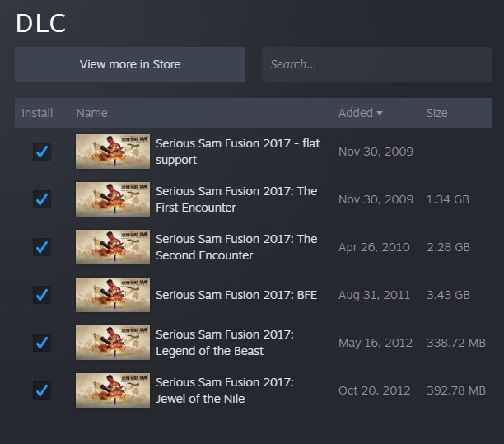Sort DLC by the Name column header
This screenshot has width=504, height=444.
pyautogui.click(x=91, y=113)
